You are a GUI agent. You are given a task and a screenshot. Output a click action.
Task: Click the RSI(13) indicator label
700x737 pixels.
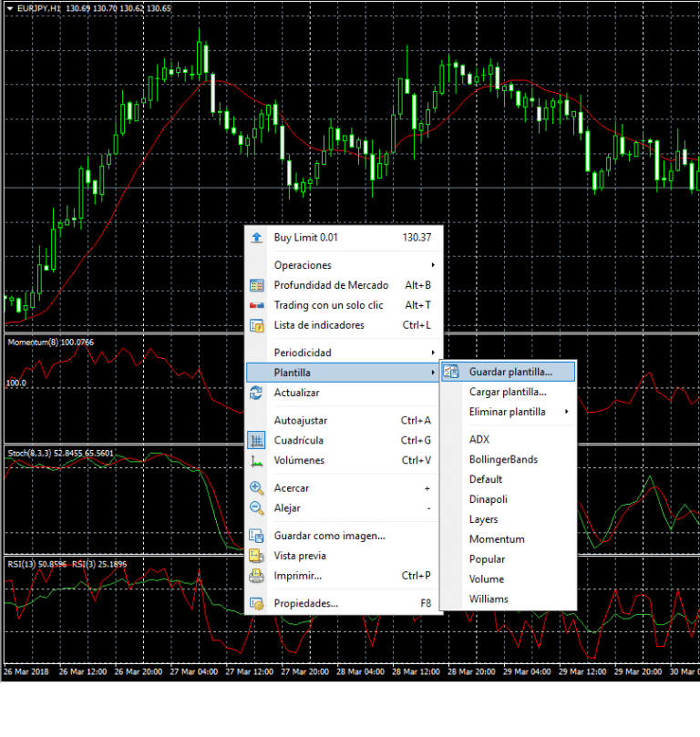pos(36,564)
